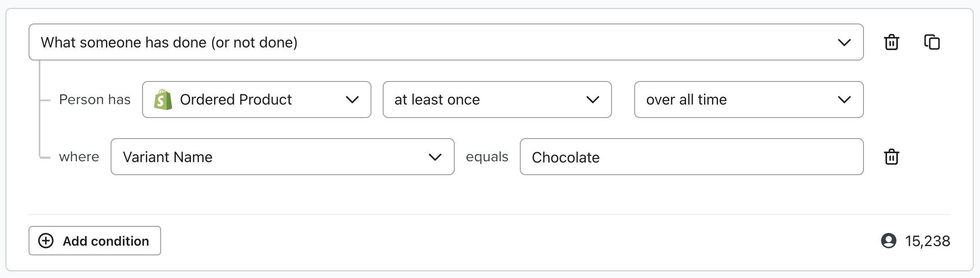Click the chevron in the condition type dropdown
Screen dimensions: 980x278
(844, 42)
